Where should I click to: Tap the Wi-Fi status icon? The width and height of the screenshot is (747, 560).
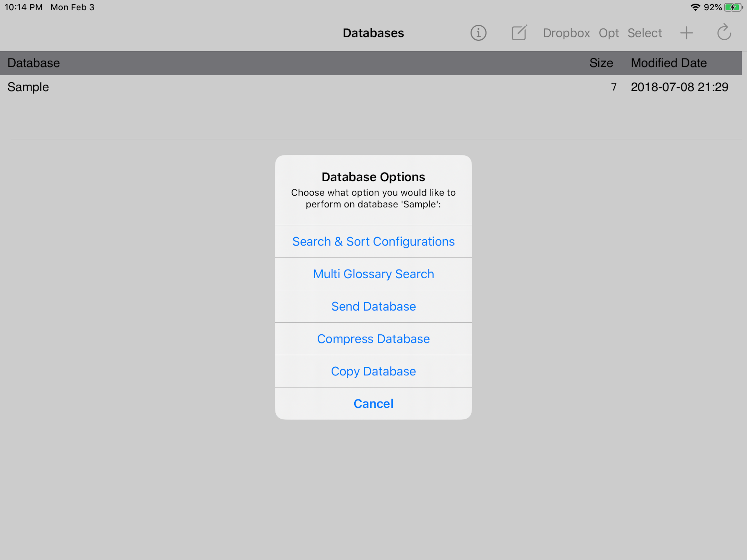point(695,7)
